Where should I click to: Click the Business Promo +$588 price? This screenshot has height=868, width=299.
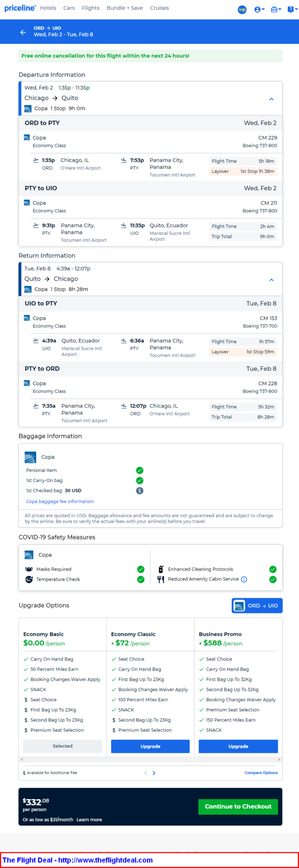[x=220, y=643]
